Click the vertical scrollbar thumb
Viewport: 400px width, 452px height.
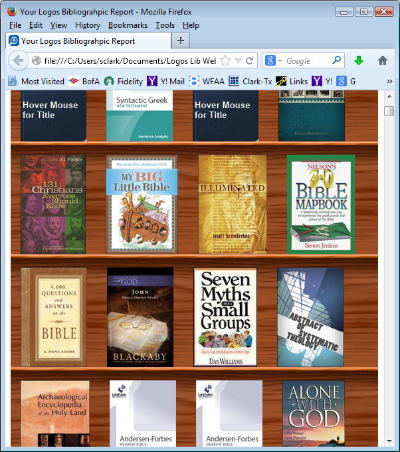[389, 111]
